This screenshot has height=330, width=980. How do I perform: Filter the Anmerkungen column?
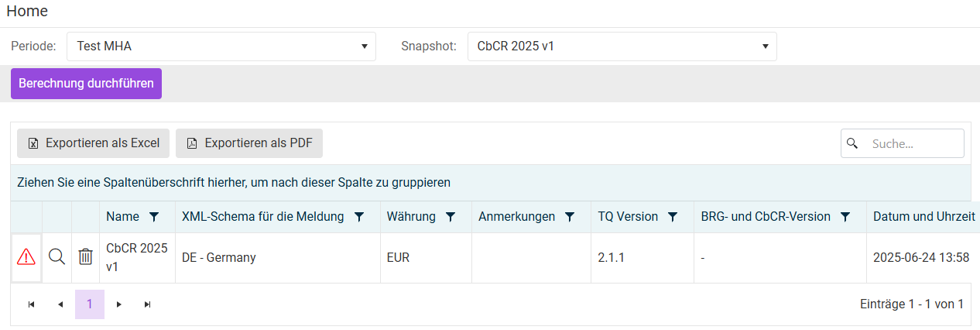pyautogui.click(x=570, y=217)
